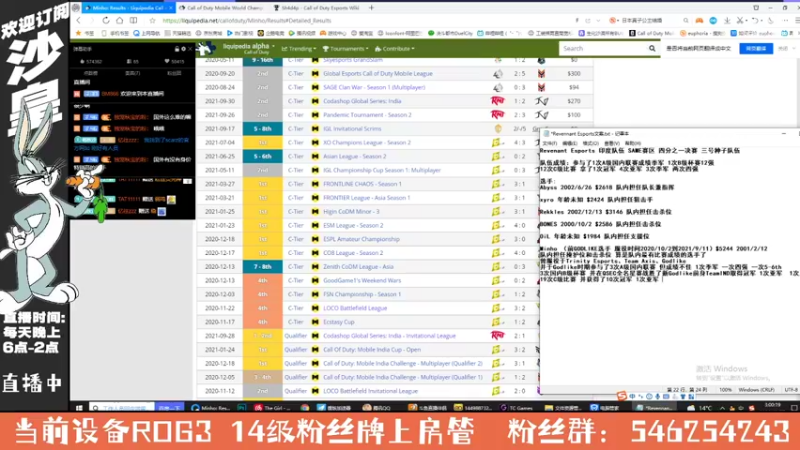Reload the Liquipedia page
The width and height of the screenshot is (800, 450).
106,20
